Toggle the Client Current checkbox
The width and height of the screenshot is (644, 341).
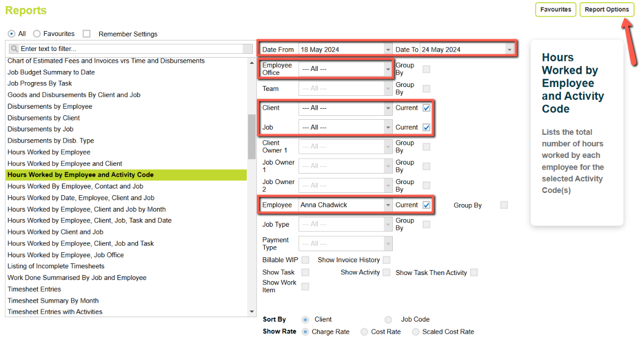427,108
